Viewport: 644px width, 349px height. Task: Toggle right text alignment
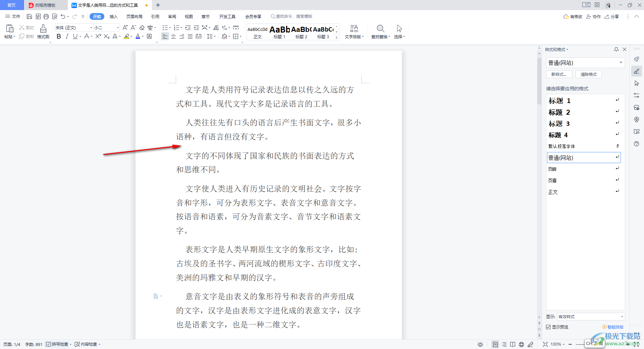182,36
